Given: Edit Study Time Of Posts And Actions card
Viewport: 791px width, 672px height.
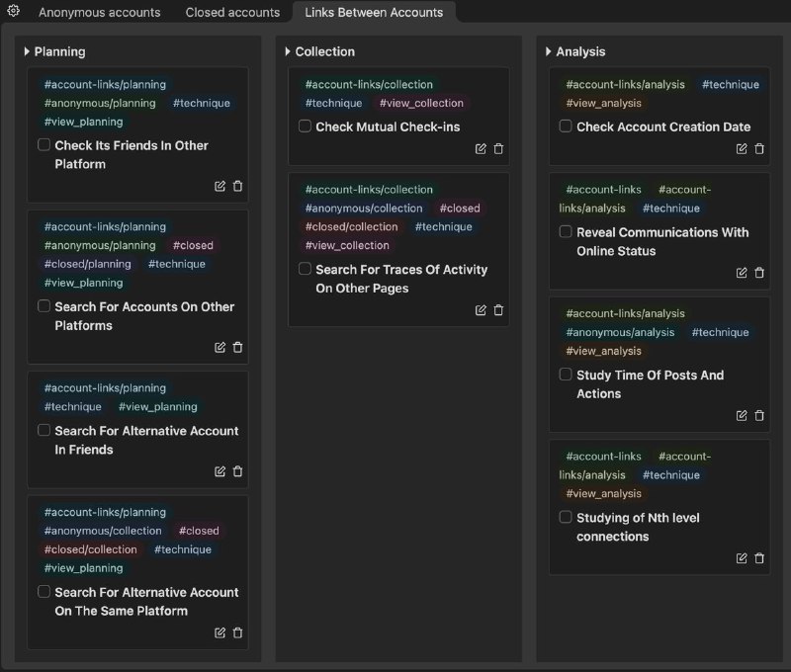Looking at the screenshot, I should (741, 415).
